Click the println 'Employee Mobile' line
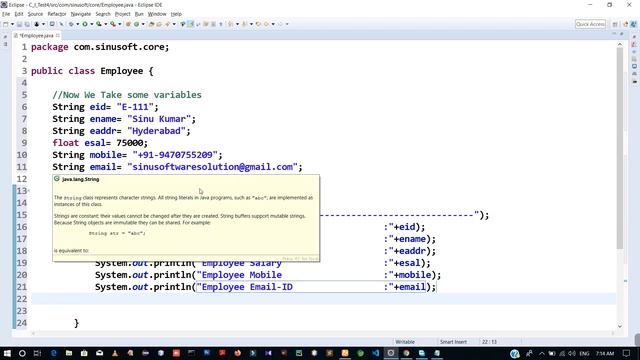640x360 pixels. click(268, 275)
